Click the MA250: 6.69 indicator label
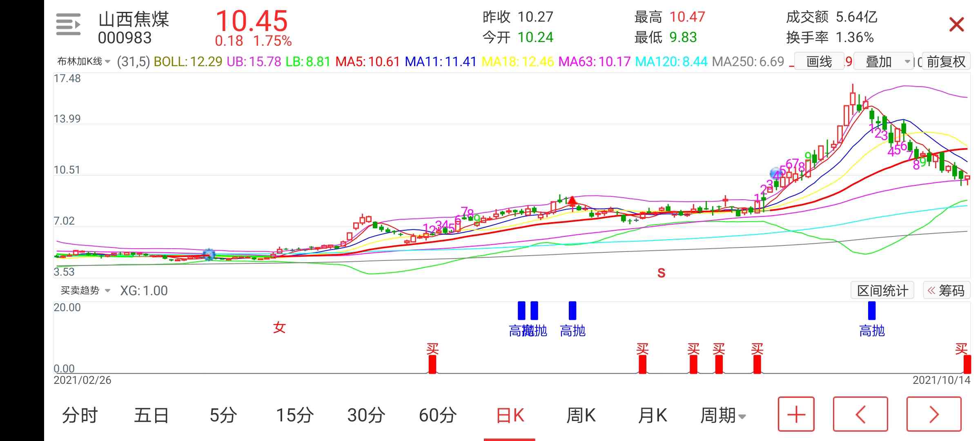 click(x=748, y=62)
